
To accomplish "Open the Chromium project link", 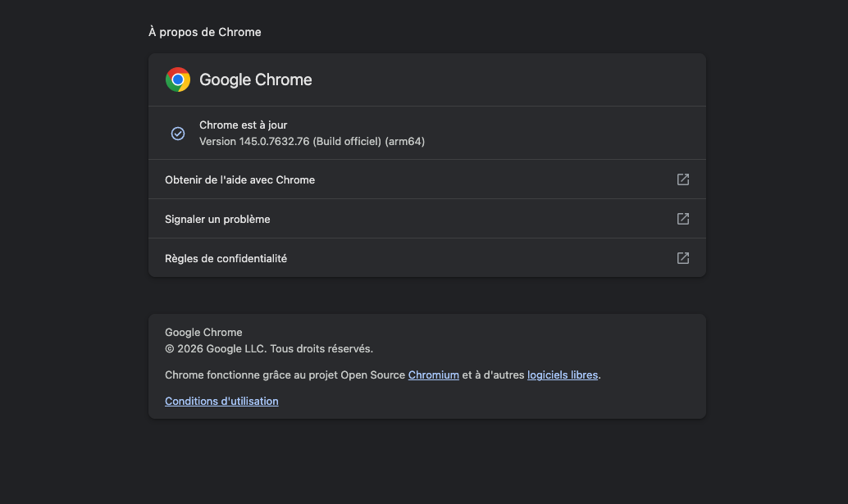I will (433, 375).
